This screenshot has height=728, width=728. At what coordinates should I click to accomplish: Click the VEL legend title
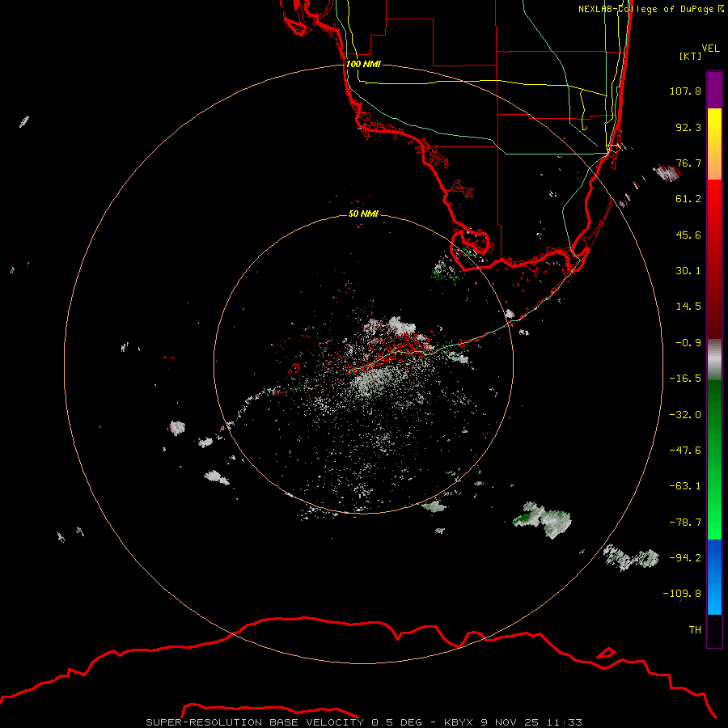pos(710,49)
